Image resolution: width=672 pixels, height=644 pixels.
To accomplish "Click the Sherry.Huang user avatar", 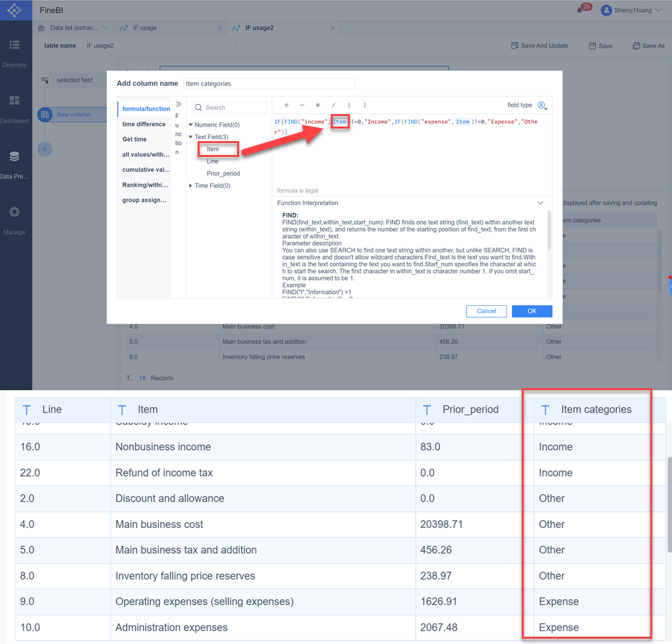I will pyautogui.click(x=606, y=11).
